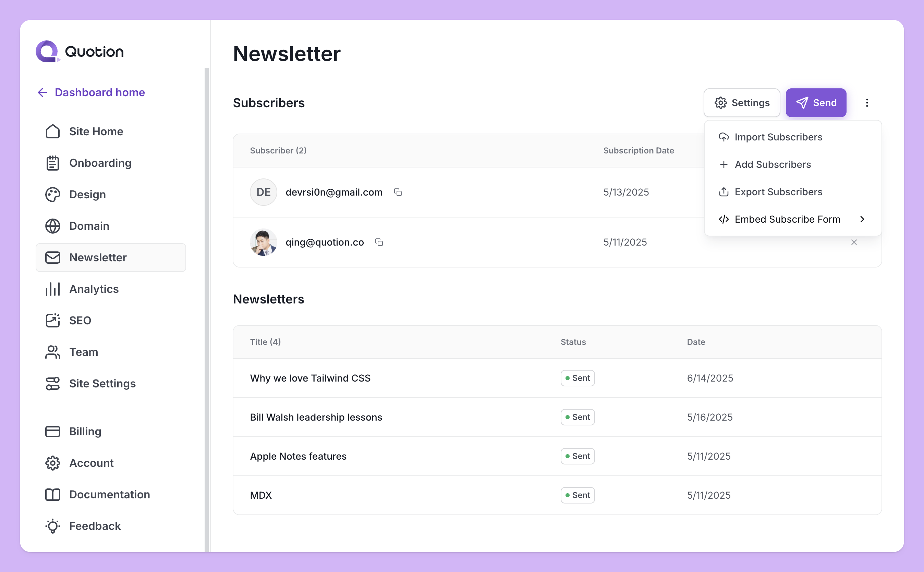The image size is (924, 572).
Task: Expand the Embed Subscribe Form submenu
Action: click(x=862, y=220)
